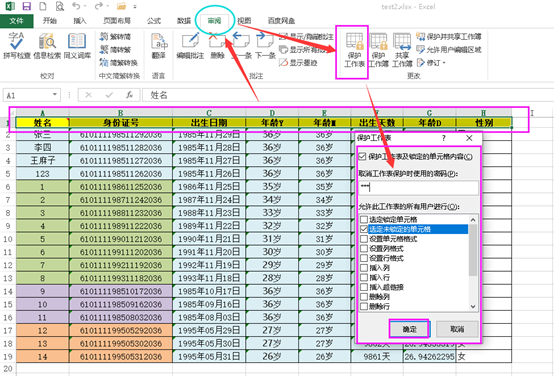Open the 文件 file tab

click(17, 21)
